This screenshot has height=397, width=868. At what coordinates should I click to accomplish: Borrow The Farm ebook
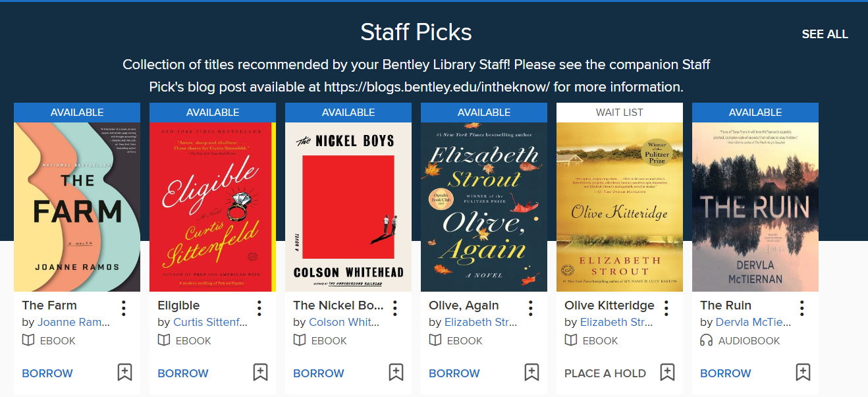click(x=47, y=373)
